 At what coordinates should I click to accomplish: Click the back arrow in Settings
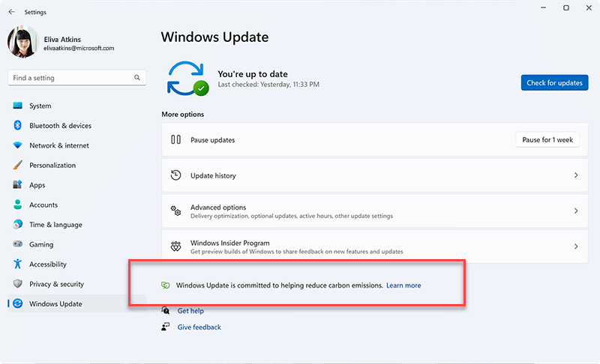tap(11, 12)
